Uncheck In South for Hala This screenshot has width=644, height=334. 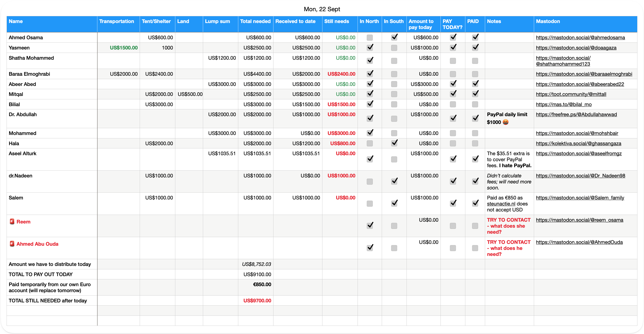click(394, 143)
